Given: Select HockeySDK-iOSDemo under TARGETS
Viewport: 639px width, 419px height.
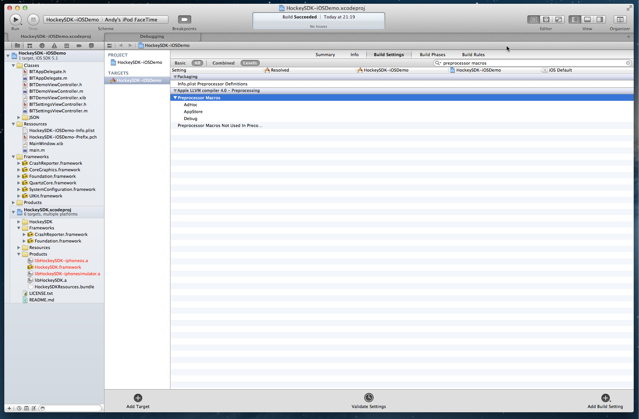Looking at the screenshot, I should (x=137, y=81).
